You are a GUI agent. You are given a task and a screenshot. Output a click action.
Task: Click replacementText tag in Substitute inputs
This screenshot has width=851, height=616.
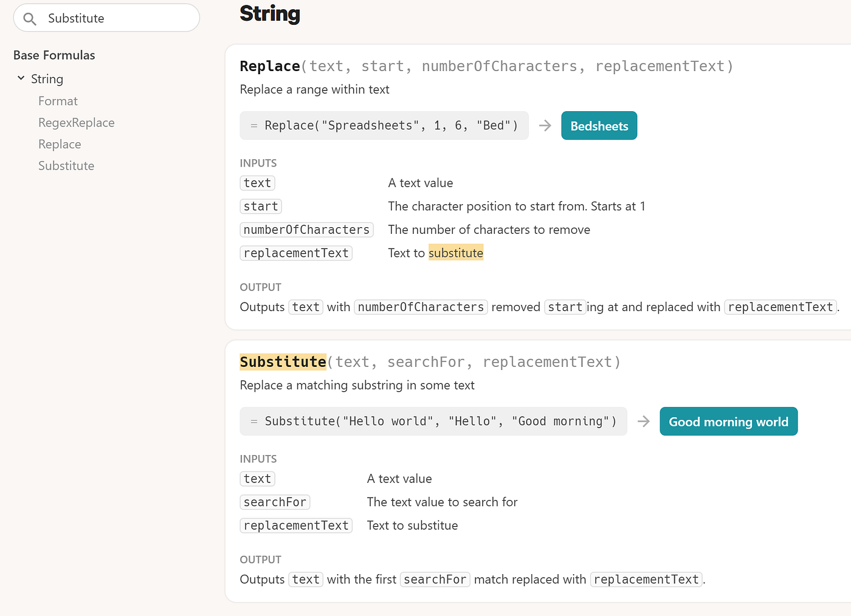point(296,525)
